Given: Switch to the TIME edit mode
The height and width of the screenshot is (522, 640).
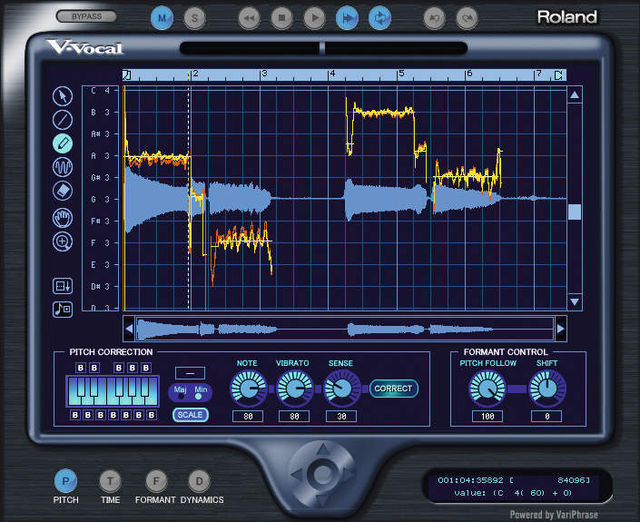Looking at the screenshot, I should click(x=110, y=481).
